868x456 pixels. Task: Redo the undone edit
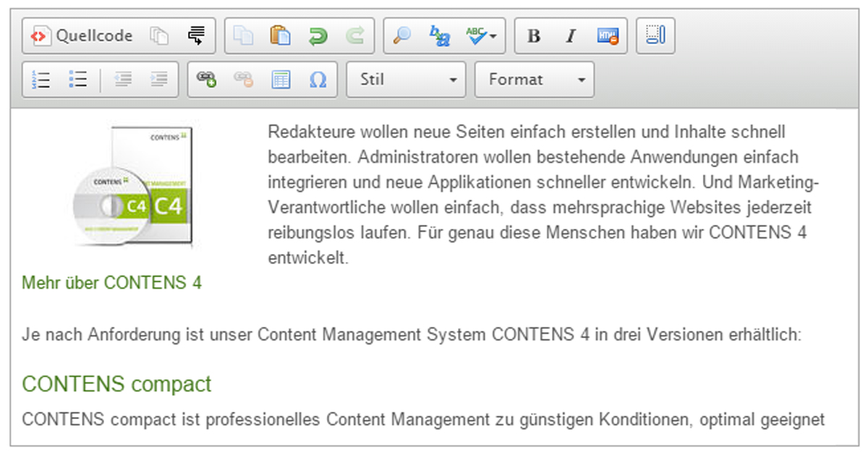pos(354,36)
